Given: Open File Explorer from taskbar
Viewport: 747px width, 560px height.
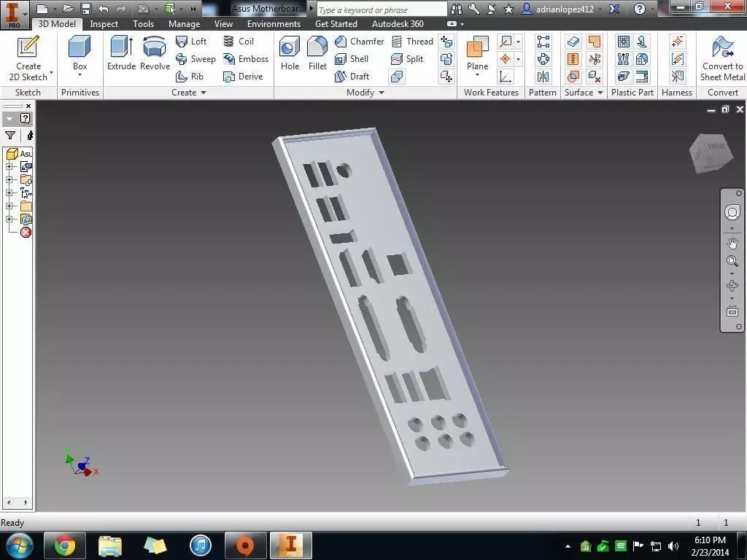Looking at the screenshot, I should click(110, 545).
